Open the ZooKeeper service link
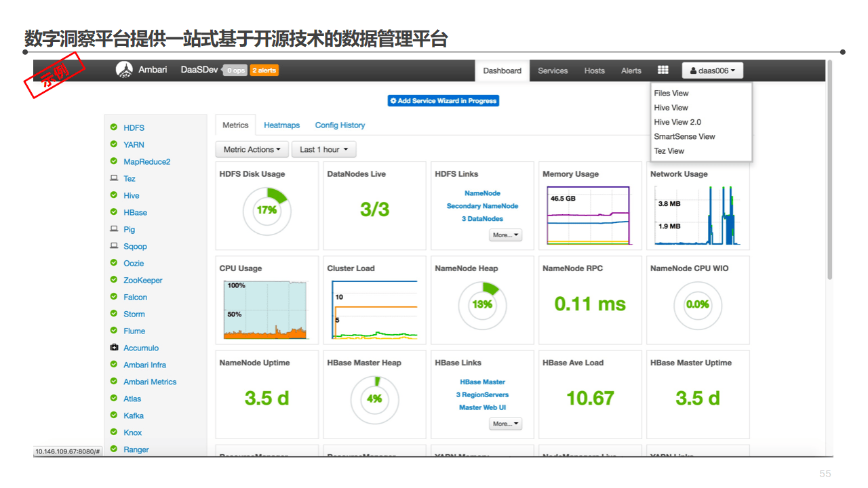Image resolution: width=868 pixels, height=488 pixels. click(x=143, y=280)
